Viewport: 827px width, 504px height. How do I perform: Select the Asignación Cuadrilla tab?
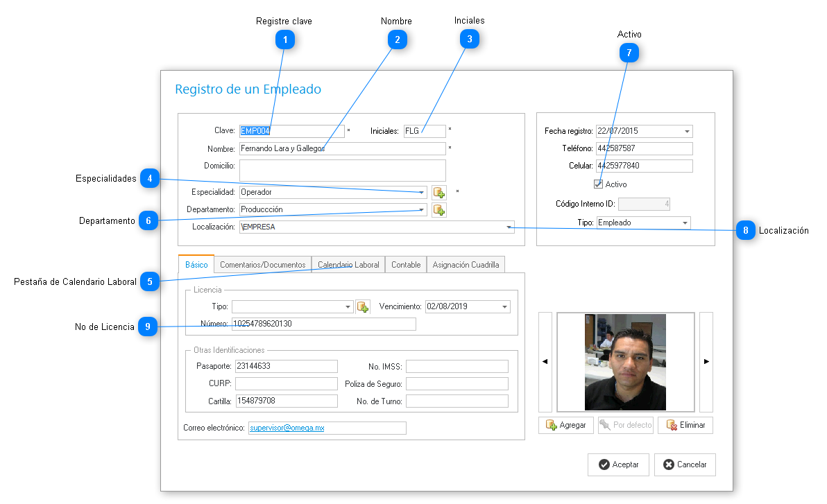tap(465, 265)
